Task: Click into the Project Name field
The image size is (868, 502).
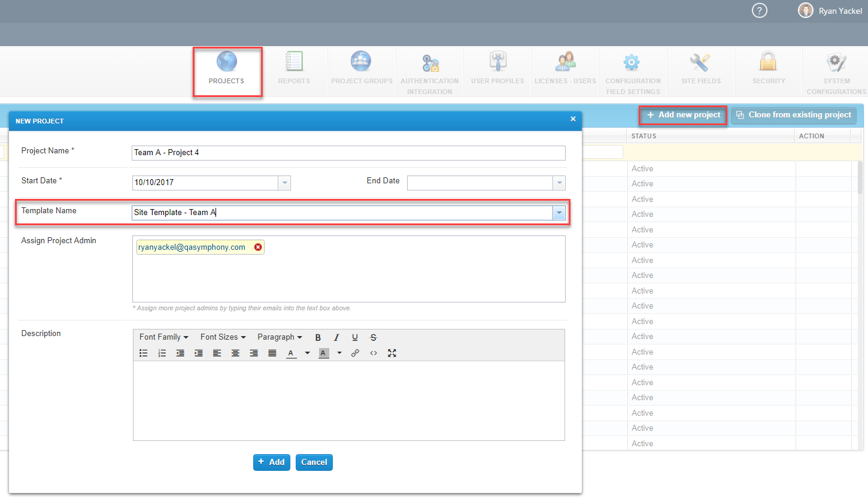Action: pos(348,153)
